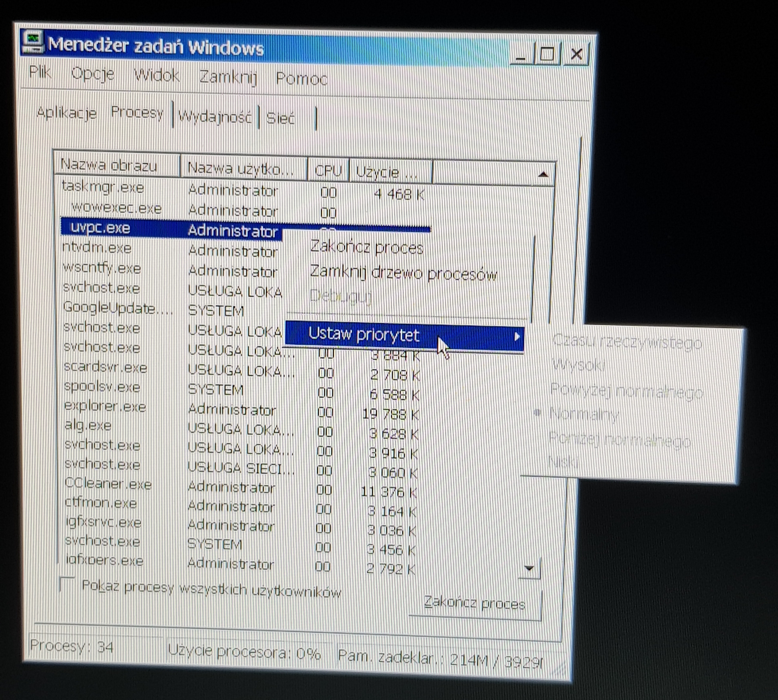Click the 19 788 K memory value
This screenshot has height=700, width=778.
(390, 415)
